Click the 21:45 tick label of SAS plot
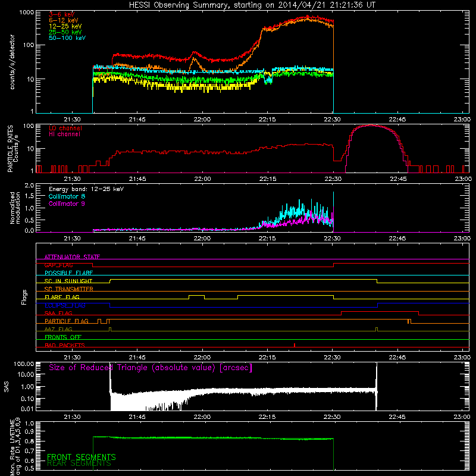This screenshot has height=476, width=476. (x=137, y=417)
